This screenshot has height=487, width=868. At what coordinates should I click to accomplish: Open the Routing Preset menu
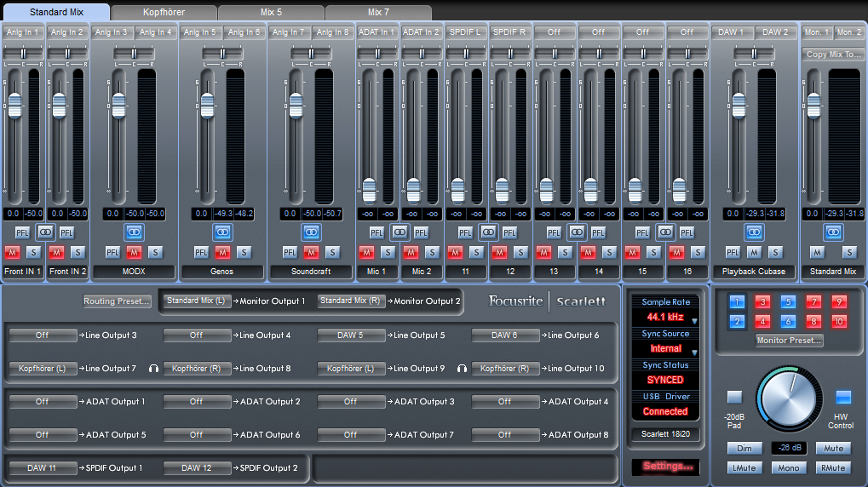[117, 301]
